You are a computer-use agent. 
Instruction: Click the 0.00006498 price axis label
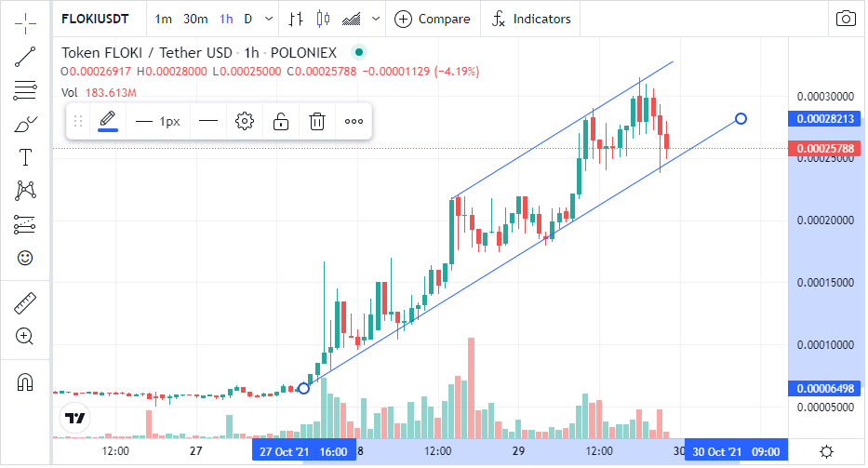pos(825,388)
